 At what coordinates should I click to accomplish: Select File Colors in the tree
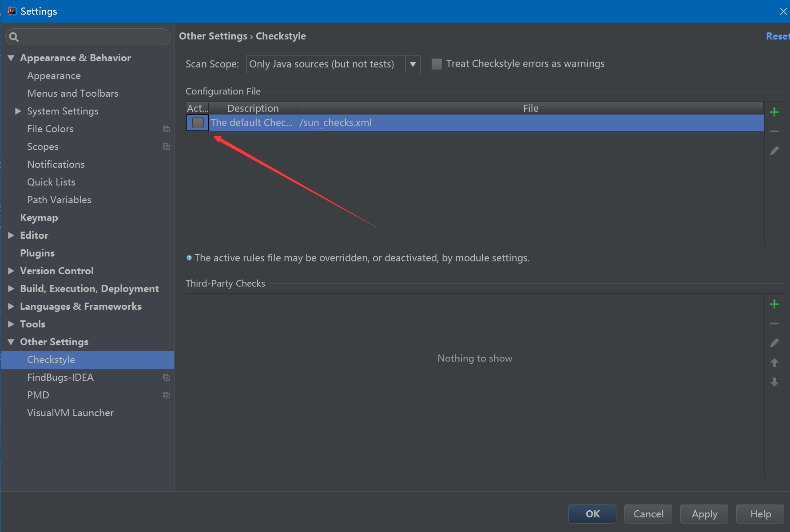pos(50,129)
